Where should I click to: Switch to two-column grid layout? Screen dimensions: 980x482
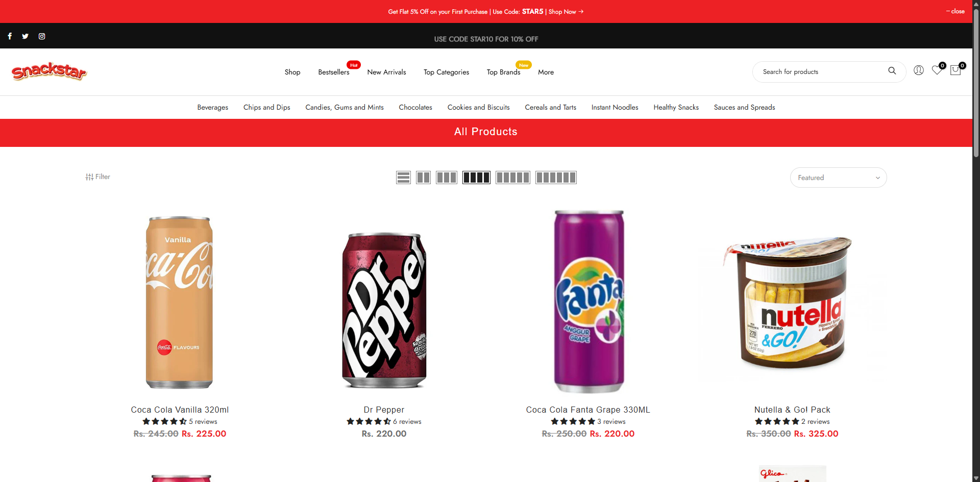[423, 177]
